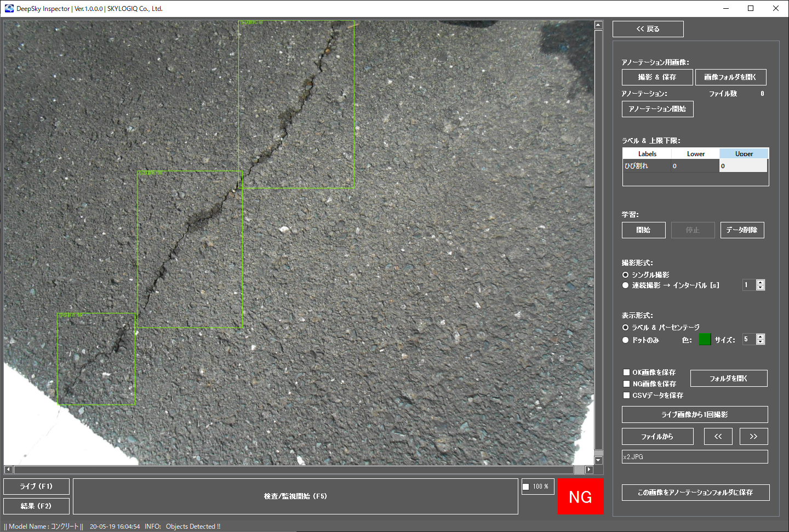Click the Objects Detected status message

point(193,527)
